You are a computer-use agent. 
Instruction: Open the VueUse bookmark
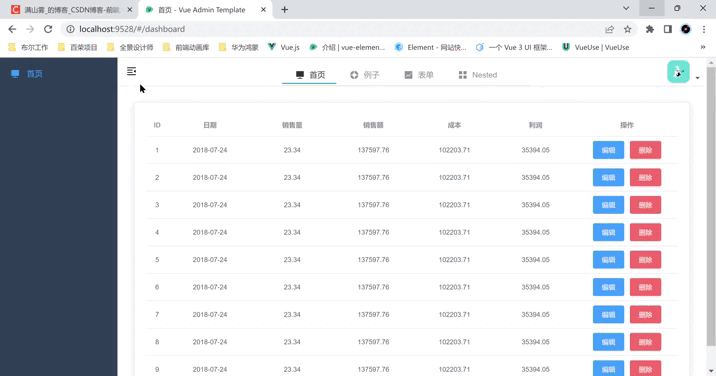click(x=596, y=48)
